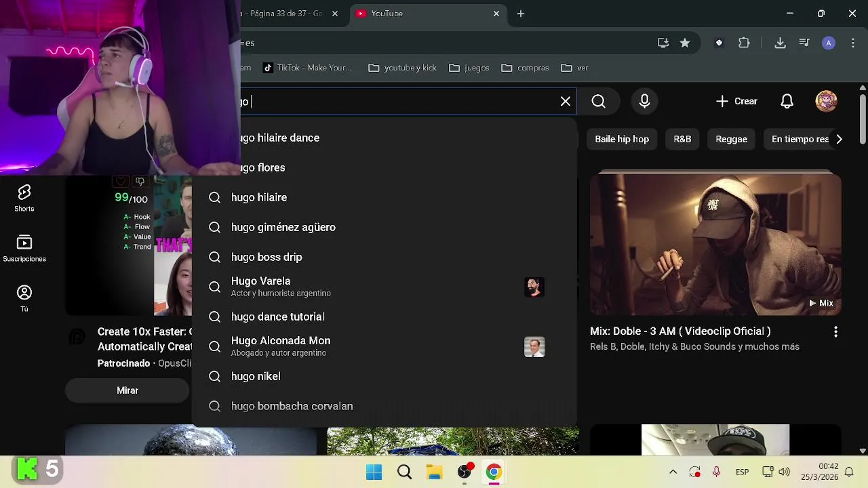
Task: Select suggestion "hugo boss drip"
Action: pos(384,257)
